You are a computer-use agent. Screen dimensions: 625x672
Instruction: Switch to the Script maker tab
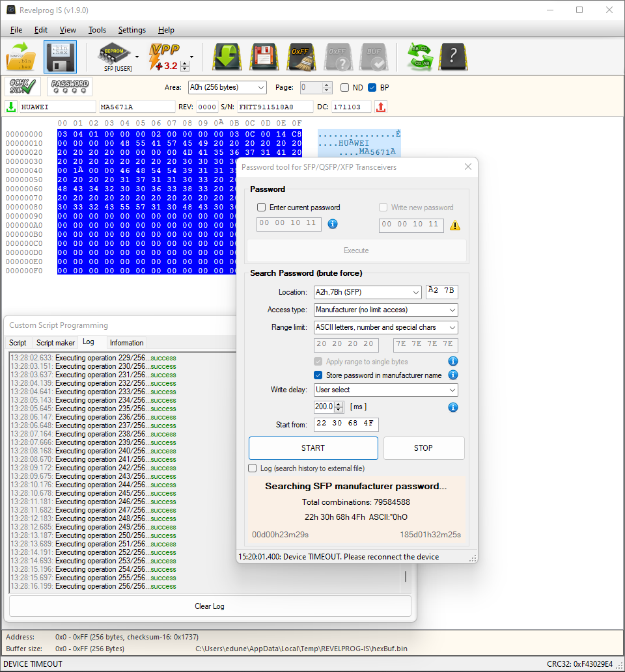coord(55,343)
